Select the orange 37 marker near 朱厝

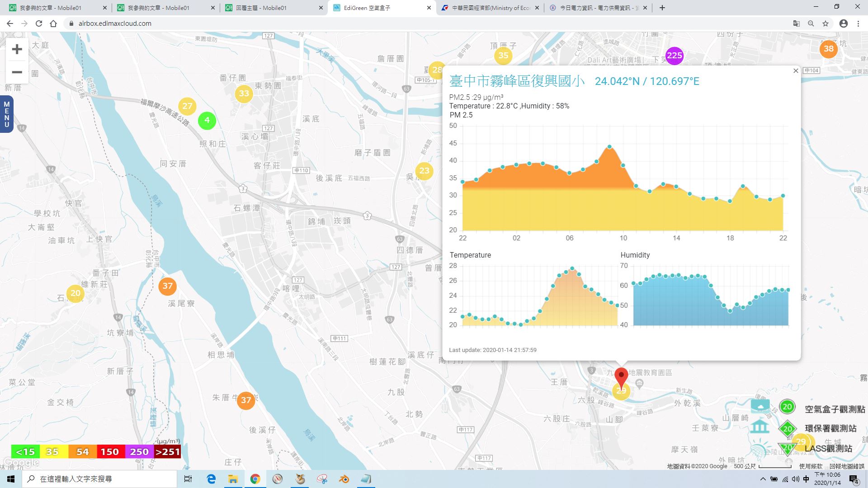point(246,400)
